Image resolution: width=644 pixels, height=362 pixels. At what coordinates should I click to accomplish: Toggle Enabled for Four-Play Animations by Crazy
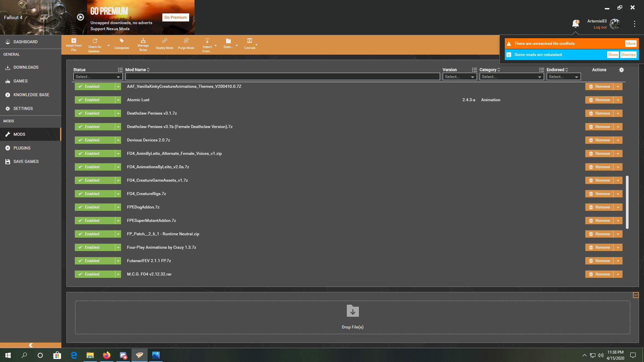pyautogui.click(x=95, y=247)
